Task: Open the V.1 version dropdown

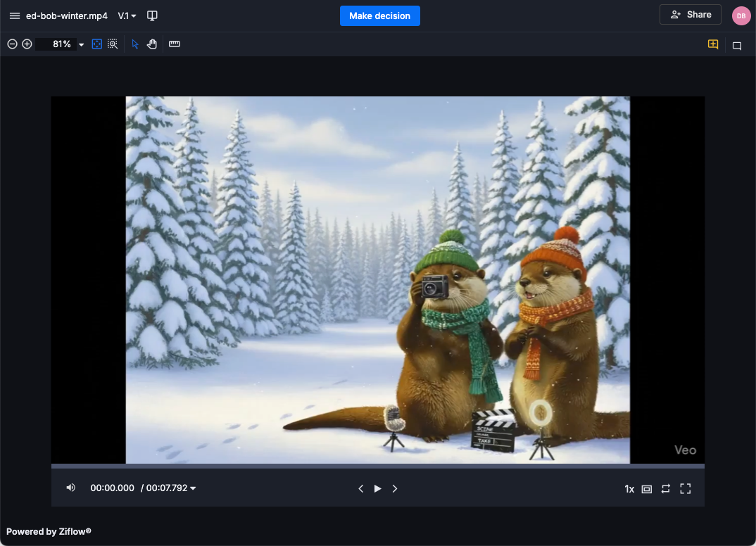Action: point(127,15)
